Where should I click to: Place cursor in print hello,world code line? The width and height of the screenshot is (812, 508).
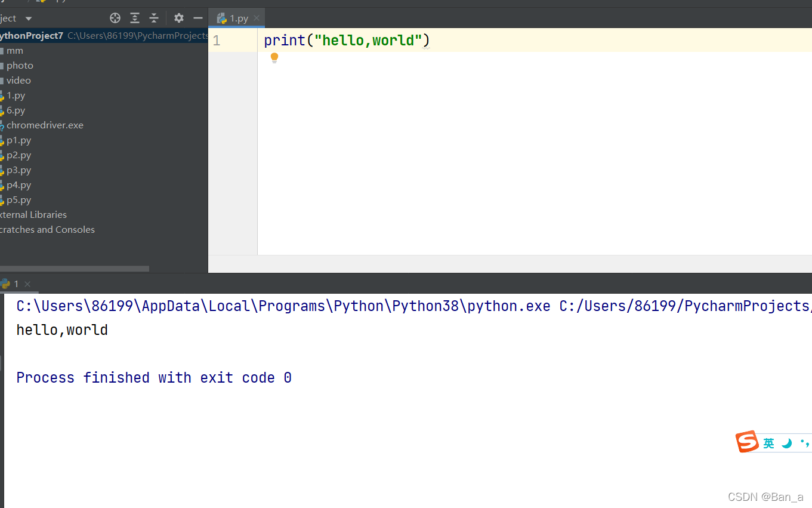(x=347, y=41)
